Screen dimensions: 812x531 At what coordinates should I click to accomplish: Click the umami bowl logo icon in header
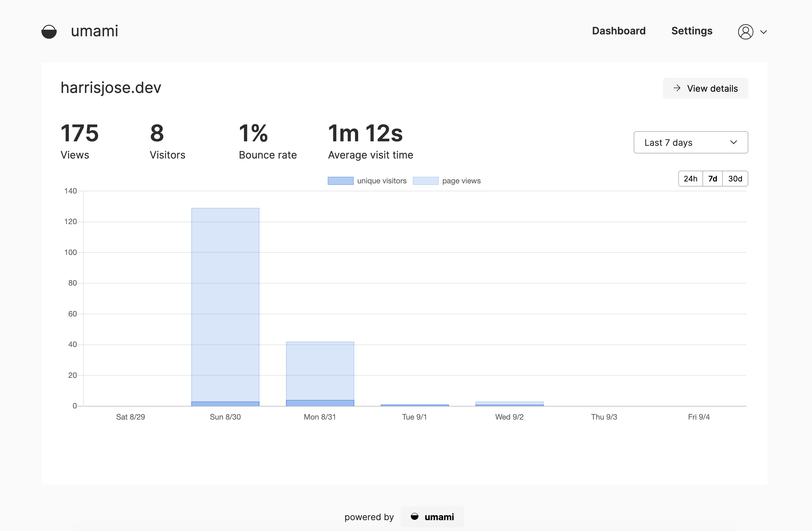49,32
